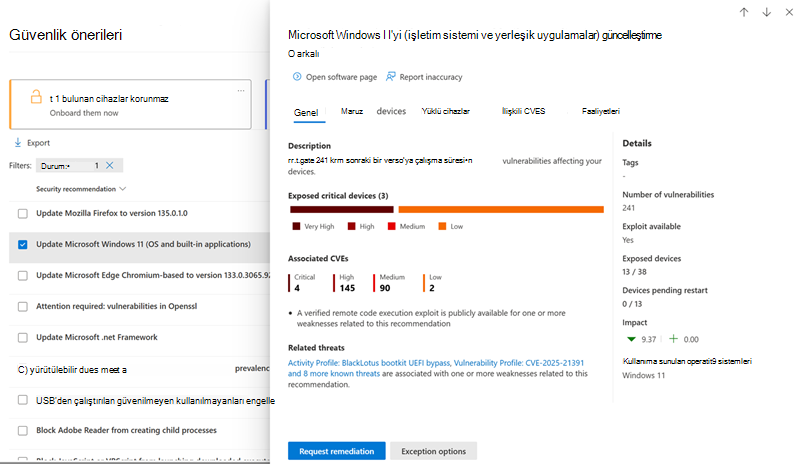Click the Low legend swatch
800x464 pixels.
442,226
